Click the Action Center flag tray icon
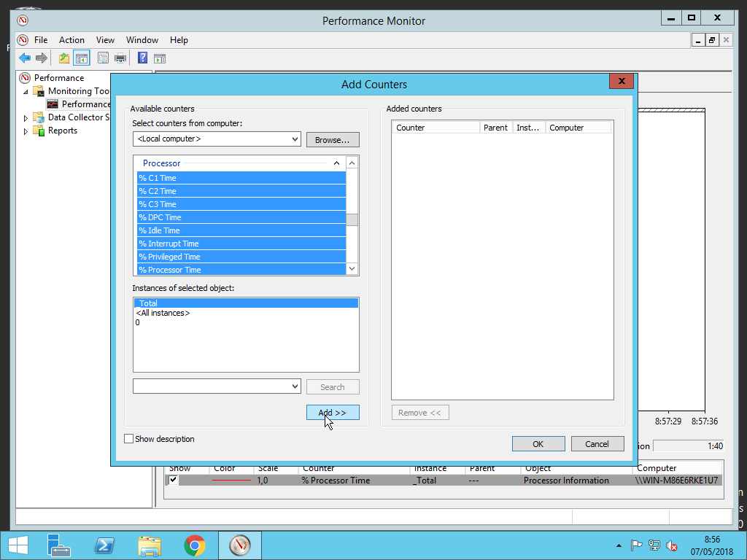 click(636, 545)
